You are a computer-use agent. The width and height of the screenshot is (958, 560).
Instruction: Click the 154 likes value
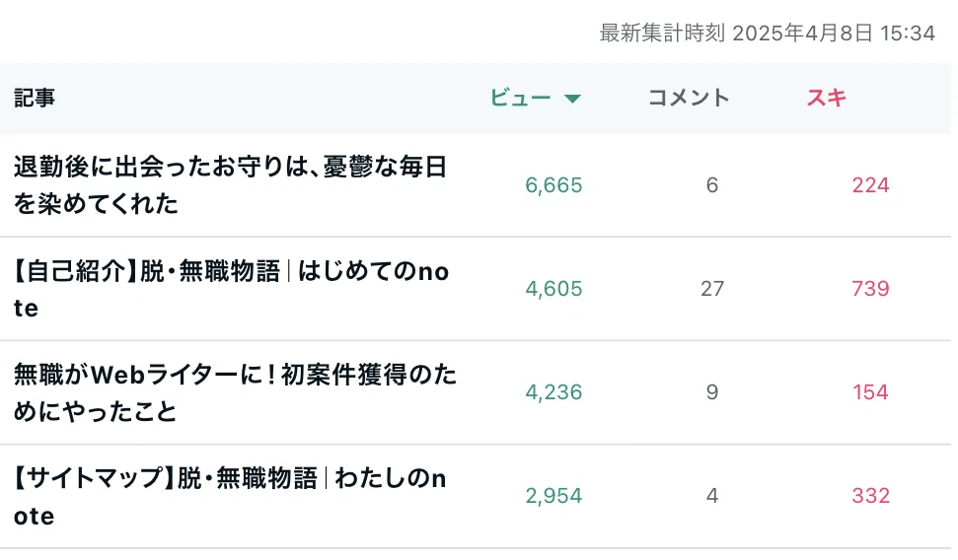coord(870,392)
